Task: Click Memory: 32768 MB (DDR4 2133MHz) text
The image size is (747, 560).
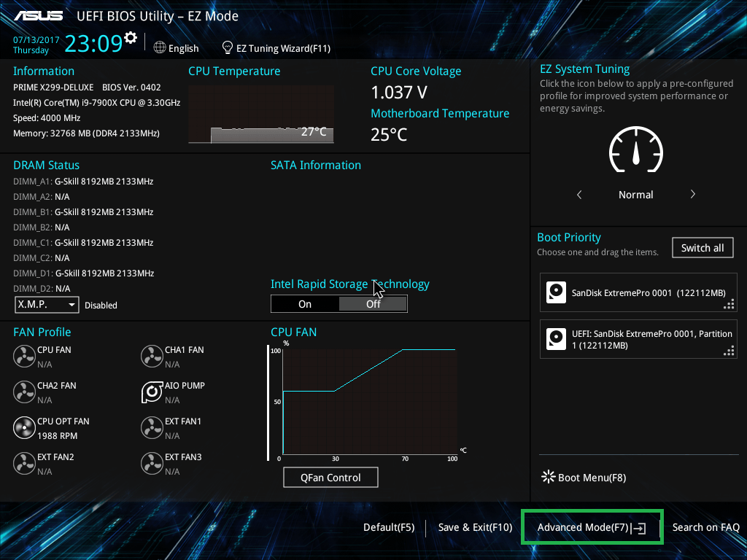Action: [86, 133]
